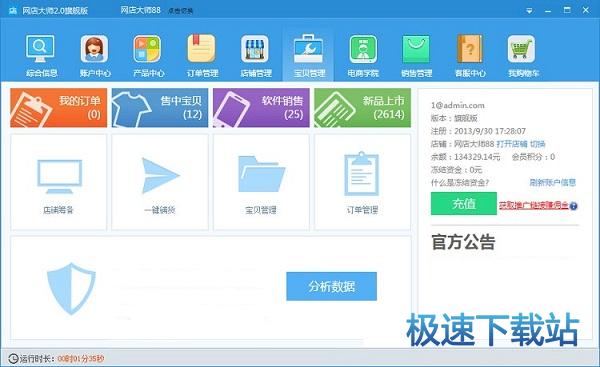Click 1@admin.com account email

pos(458,105)
